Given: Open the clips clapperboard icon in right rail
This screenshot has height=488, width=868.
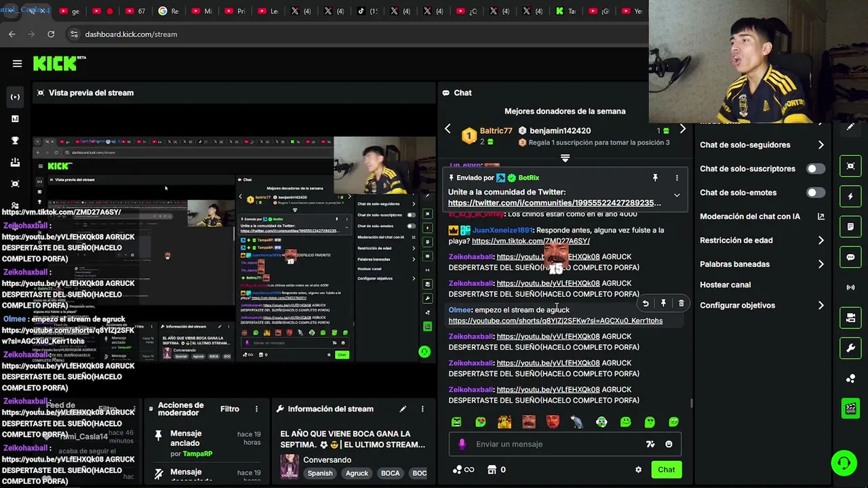Looking at the screenshot, I should 850,409.
